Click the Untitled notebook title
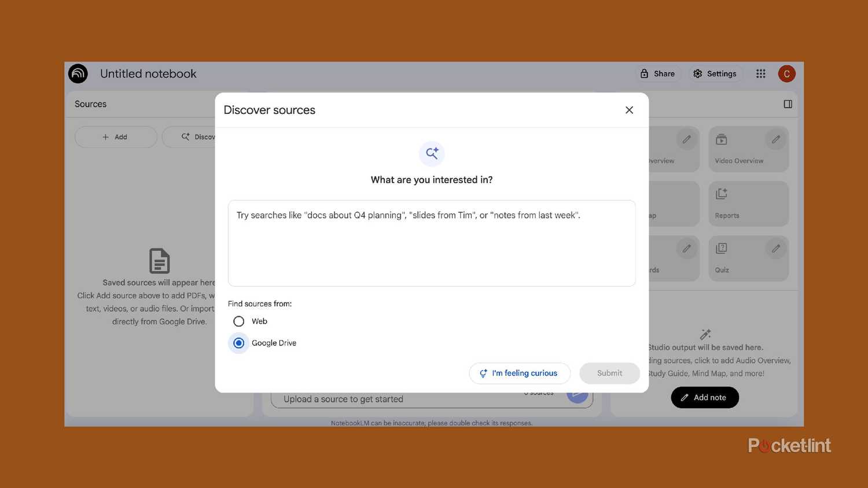The image size is (868, 488). tap(148, 73)
